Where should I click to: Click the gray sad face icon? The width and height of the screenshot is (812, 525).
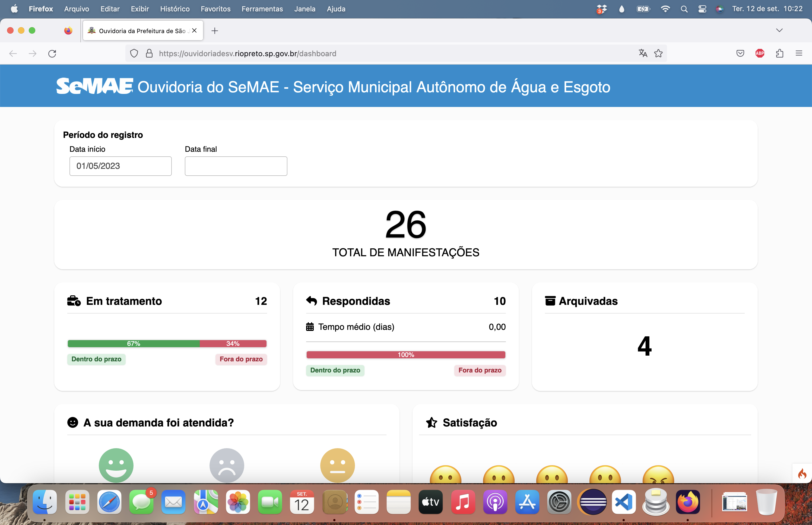pyautogui.click(x=227, y=465)
